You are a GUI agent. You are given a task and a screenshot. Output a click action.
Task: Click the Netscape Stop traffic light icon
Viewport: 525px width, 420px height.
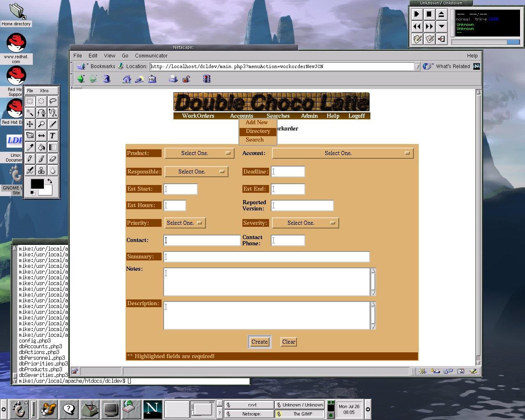click(207, 79)
